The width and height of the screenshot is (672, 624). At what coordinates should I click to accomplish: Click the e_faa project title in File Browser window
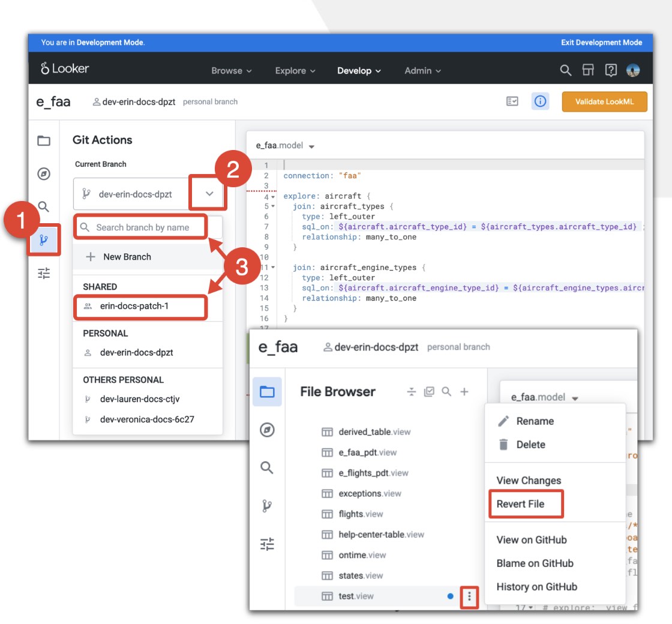[x=278, y=347]
